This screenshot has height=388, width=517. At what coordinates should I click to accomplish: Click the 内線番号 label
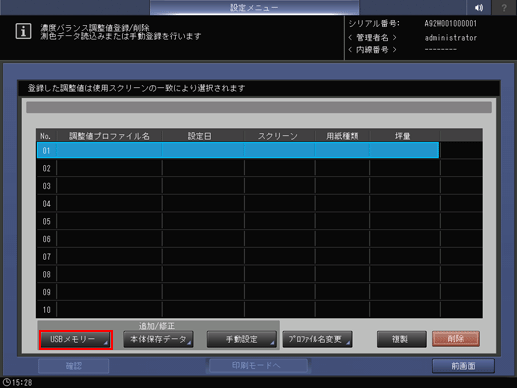[x=373, y=50]
